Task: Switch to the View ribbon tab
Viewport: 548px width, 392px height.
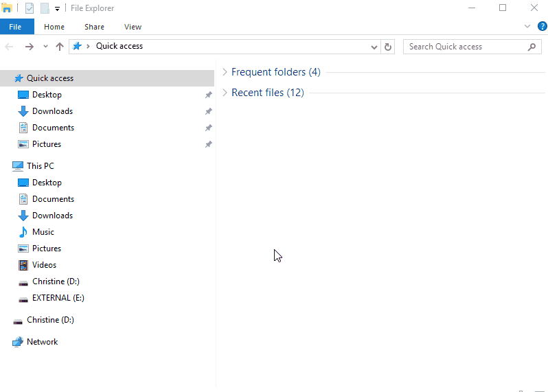Action: click(x=133, y=27)
